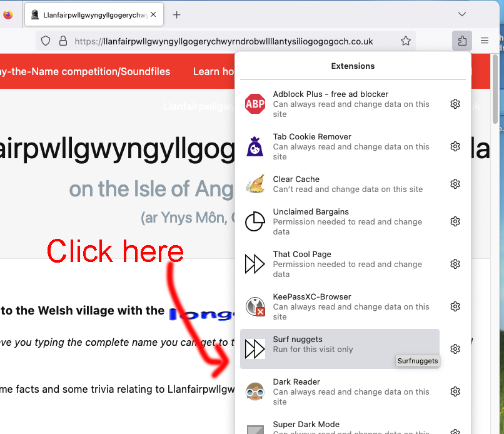Expand the list all tabs chevron
The width and height of the screenshot is (504, 434).
[462, 14]
